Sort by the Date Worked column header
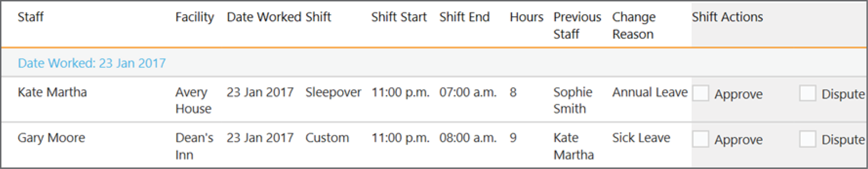The width and height of the screenshot is (868, 169). coord(264,17)
